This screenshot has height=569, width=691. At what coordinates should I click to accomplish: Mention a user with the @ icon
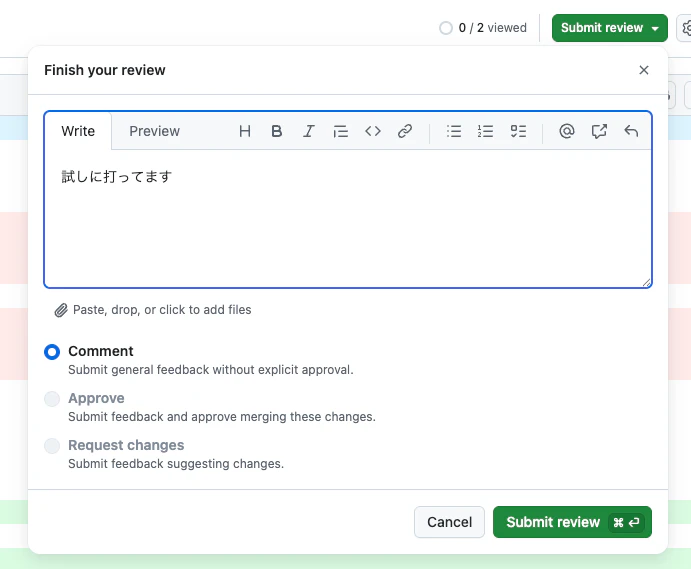point(567,131)
